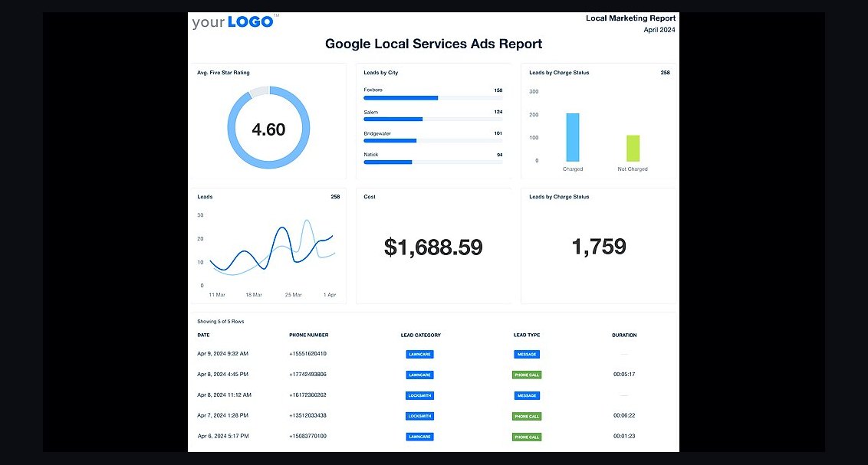Click phone number +15083770100
Viewport: 868px width, 465px height.
(307, 436)
